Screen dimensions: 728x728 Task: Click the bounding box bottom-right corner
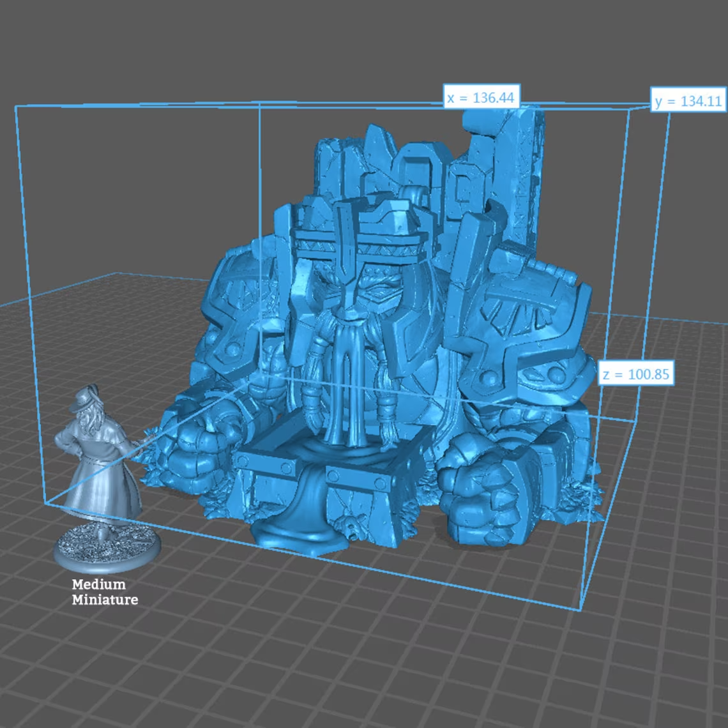[580, 610]
